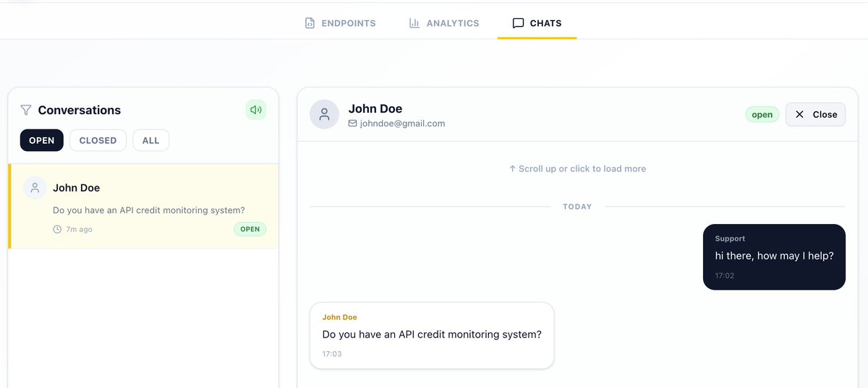Click the email envelope icon in header

pos(353,124)
